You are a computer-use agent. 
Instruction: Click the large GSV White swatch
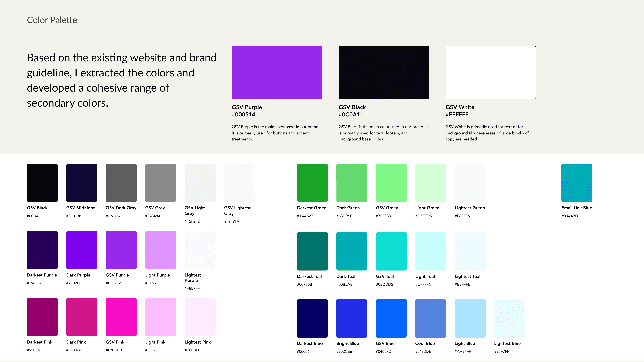click(491, 72)
